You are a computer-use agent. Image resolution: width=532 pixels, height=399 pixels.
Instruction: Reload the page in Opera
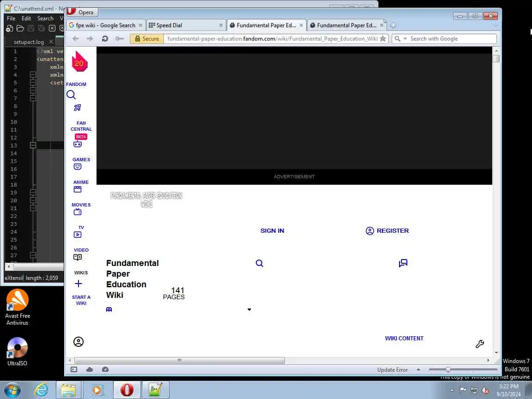105,39
